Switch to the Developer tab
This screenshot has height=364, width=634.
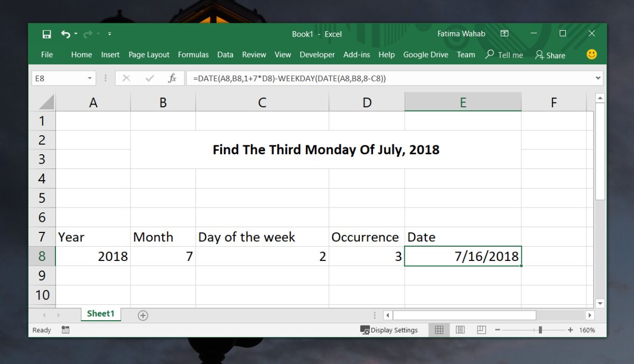317,54
